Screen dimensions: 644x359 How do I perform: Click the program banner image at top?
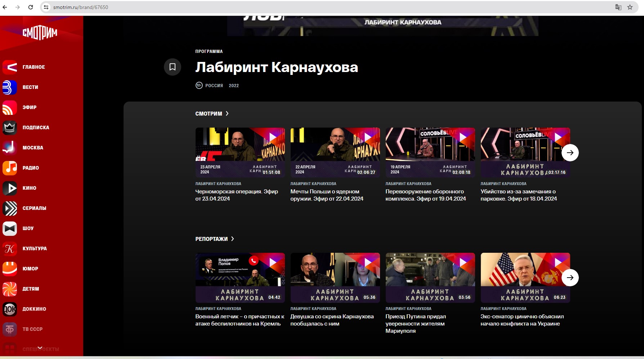[x=383, y=26]
